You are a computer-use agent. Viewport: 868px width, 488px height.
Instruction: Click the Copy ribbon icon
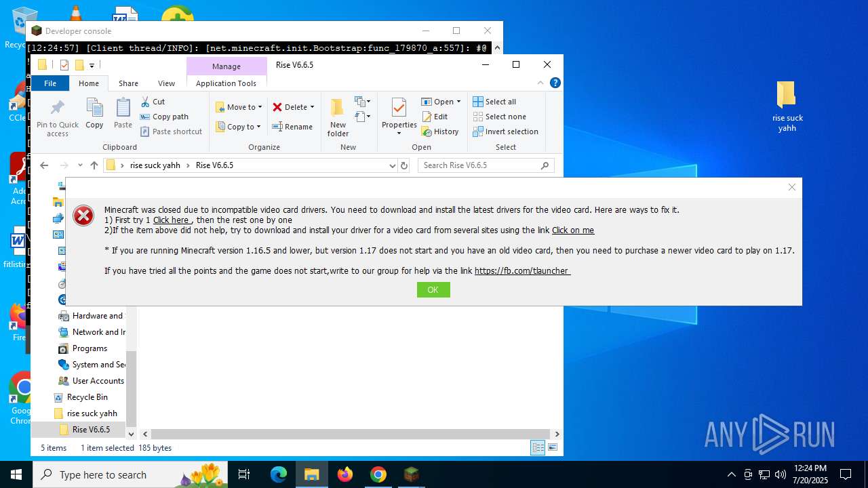point(94,113)
